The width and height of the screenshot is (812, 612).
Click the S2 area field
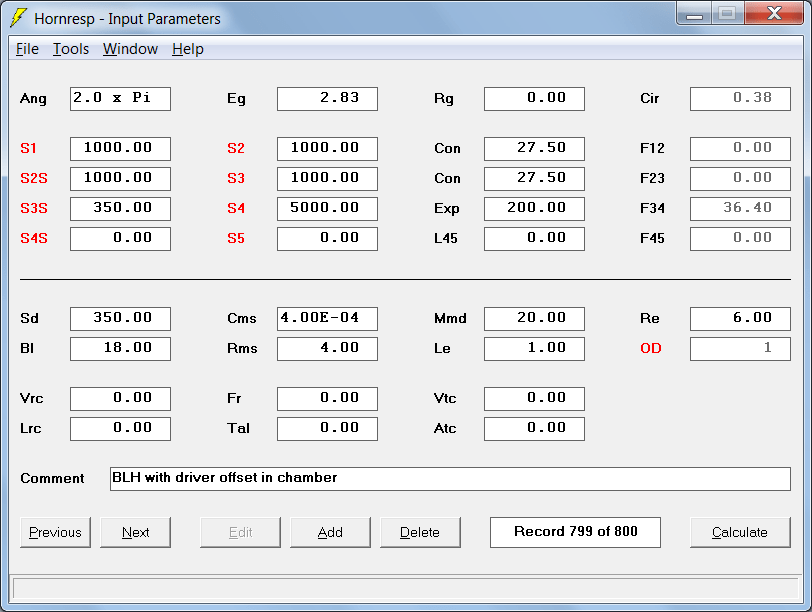[327, 149]
